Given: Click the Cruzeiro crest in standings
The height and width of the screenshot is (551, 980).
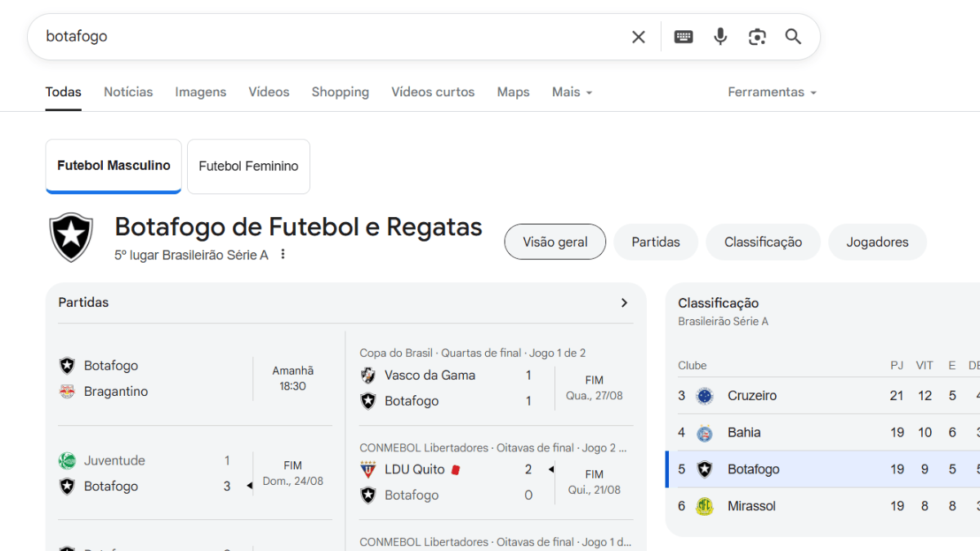Looking at the screenshot, I should click(x=704, y=396).
